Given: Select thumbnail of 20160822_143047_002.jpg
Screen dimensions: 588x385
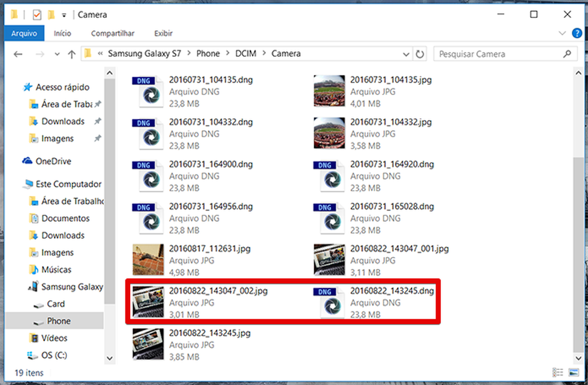Looking at the screenshot, I should (148, 302).
